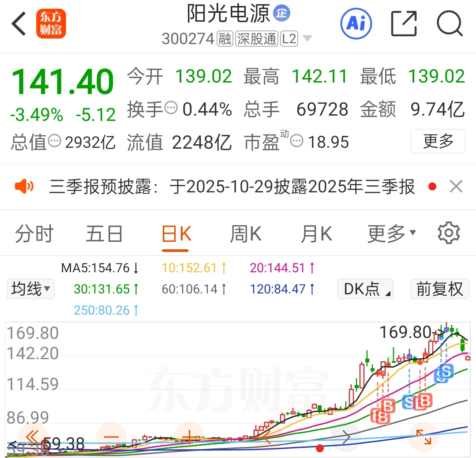476x458 pixels.
Task: Move chart left with single arrow
Action: click(x=267, y=437)
